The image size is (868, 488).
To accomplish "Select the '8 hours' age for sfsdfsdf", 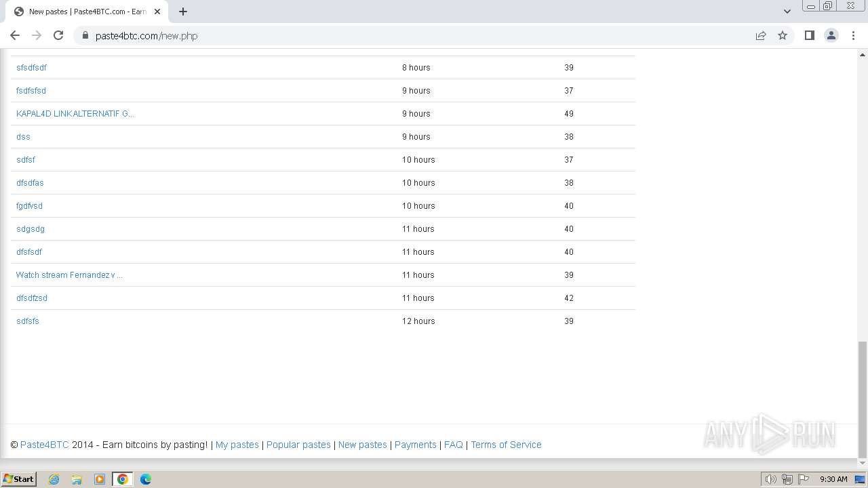I will [416, 68].
